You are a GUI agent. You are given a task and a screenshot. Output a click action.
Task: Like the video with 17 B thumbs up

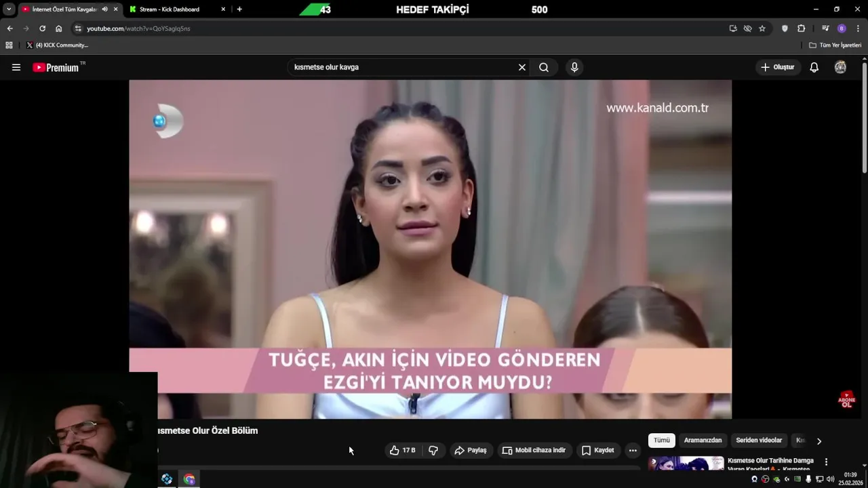click(x=403, y=450)
